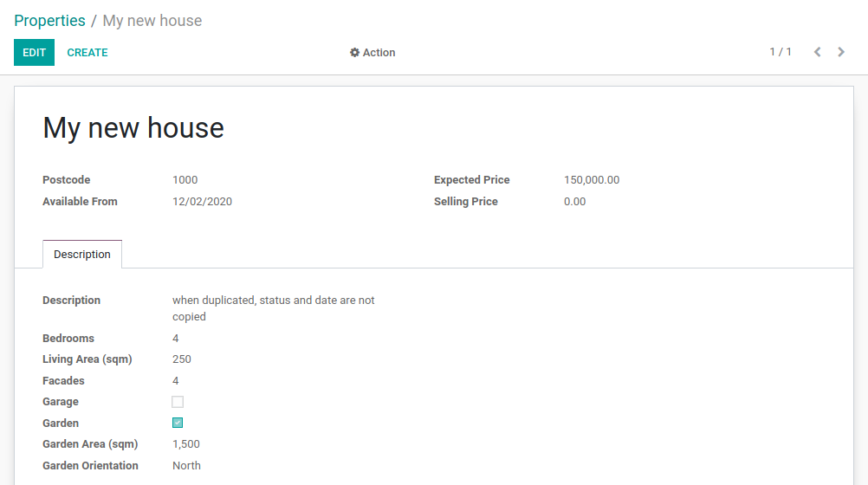This screenshot has height=485, width=868.
Task: Click the Postcode value 1000
Action: [185, 180]
